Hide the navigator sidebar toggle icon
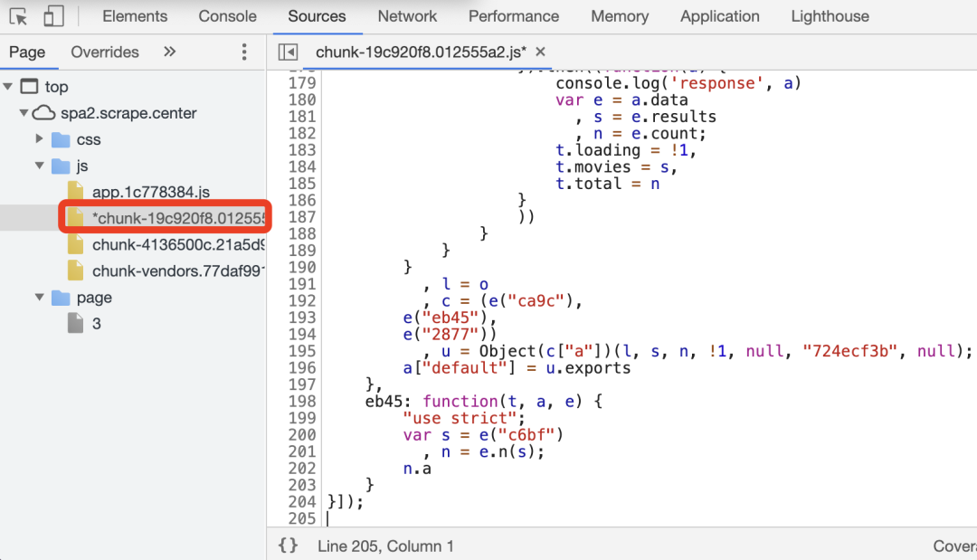This screenshot has height=560, width=977. pos(288,52)
